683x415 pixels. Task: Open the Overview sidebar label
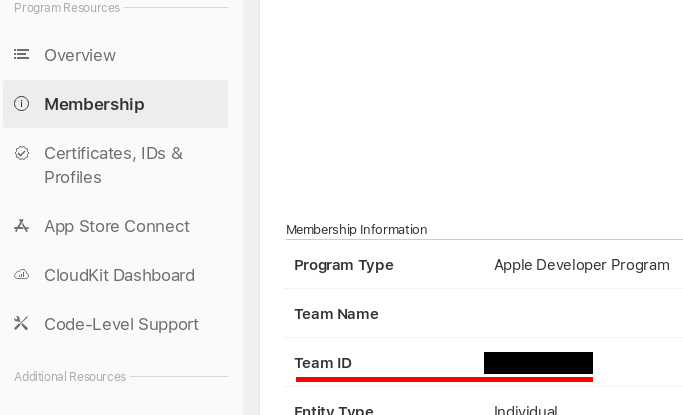pos(80,55)
